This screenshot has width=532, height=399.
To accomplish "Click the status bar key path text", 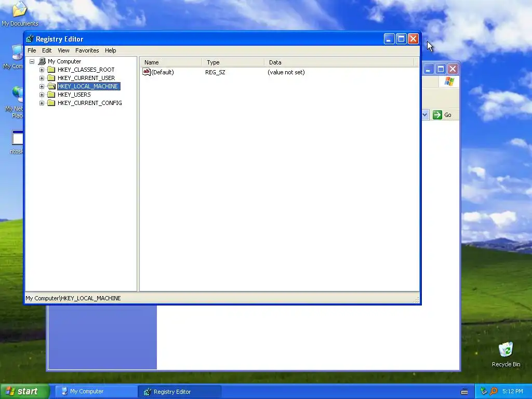I will [x=73, y=298].
